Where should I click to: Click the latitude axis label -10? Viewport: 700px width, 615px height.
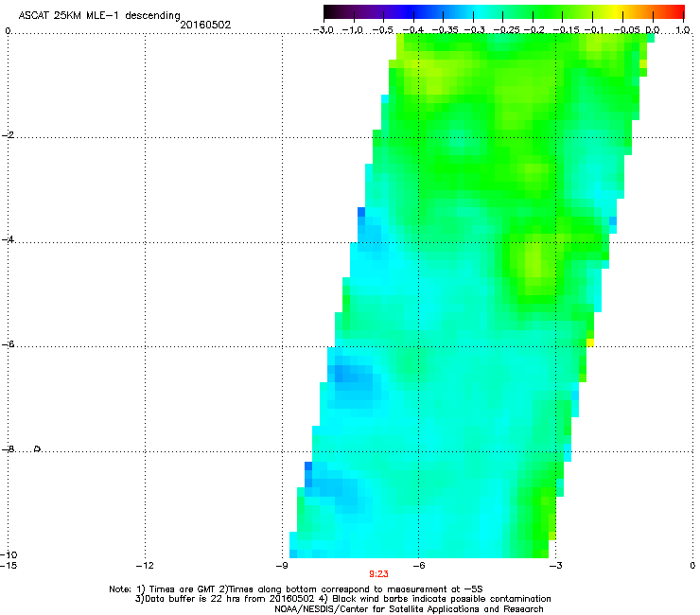[x=9, y=554]
